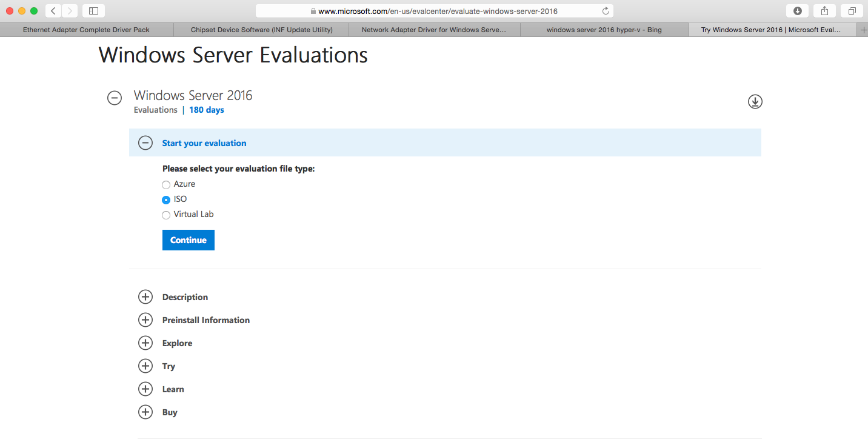
Task: Collapse the Start your evaluation panel
Action: click(x=145, y=143)
